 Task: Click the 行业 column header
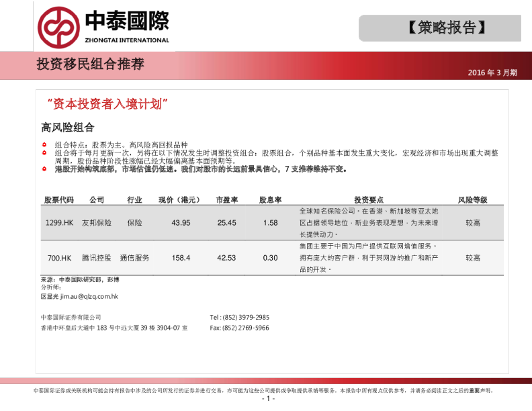tap(134, 199)
